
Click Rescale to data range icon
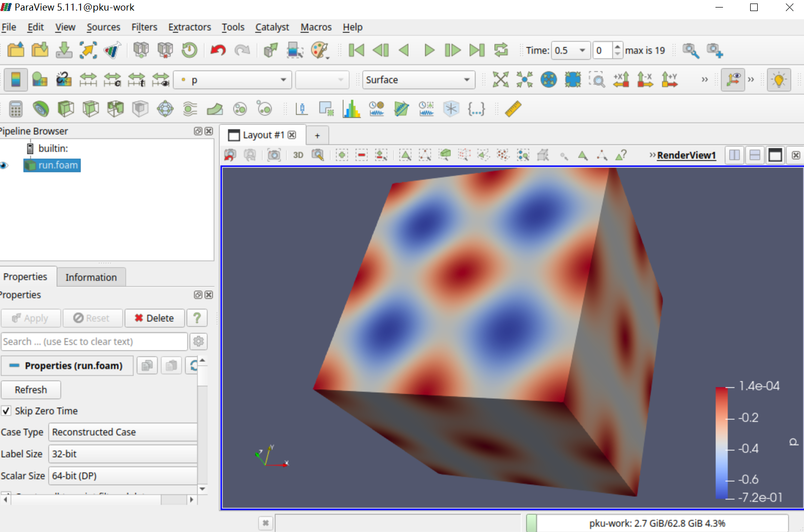pyautogui.click(x=88, y=79)
